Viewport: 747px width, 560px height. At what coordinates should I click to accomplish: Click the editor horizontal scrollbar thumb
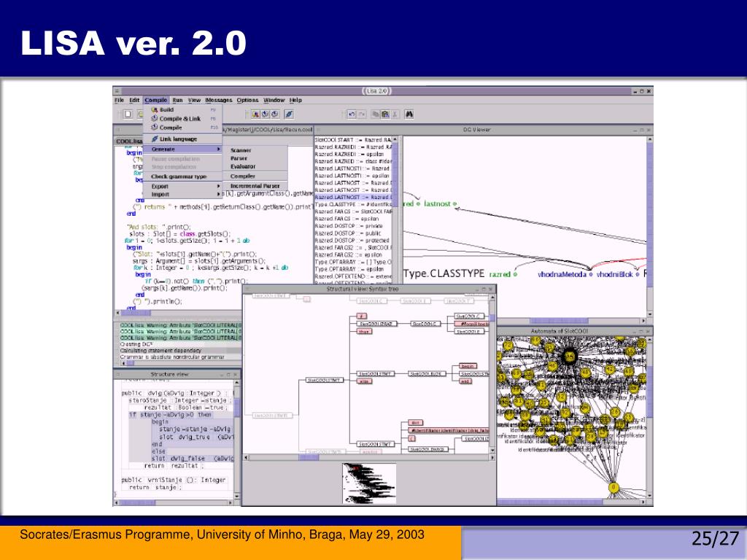tap(136, 314)
